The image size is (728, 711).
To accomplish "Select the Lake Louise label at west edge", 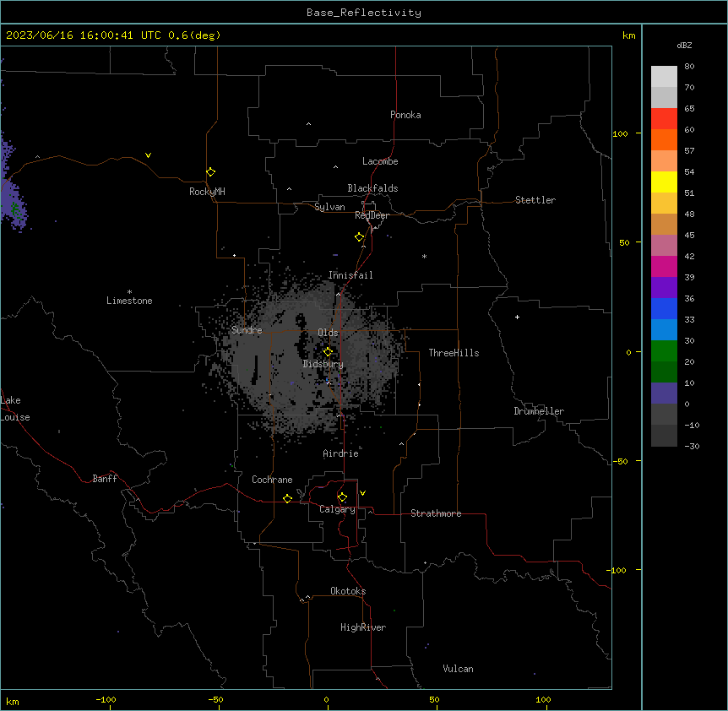I will point(15,409).
